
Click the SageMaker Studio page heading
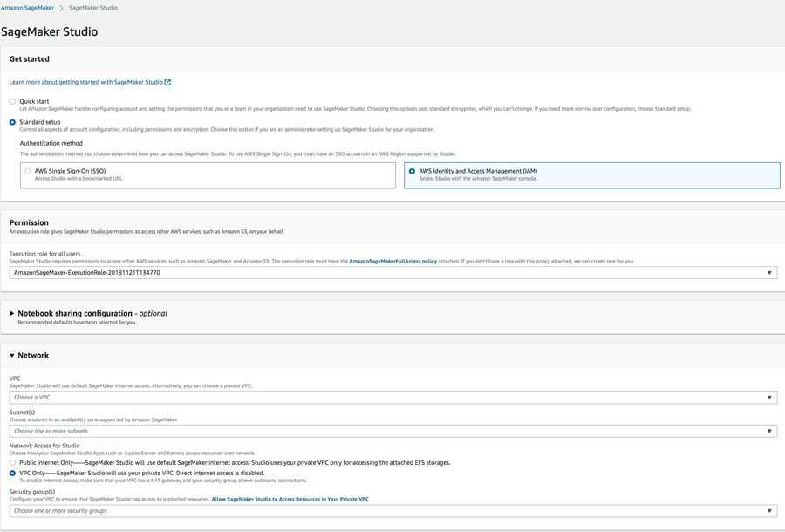[50, 31]
